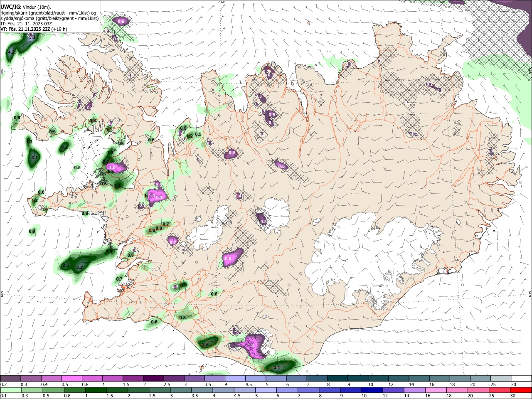This screenshot has width=532, height=399.
Task: Pick the near-black purple swatch labeled 2
Action: [x=153, y=378]
